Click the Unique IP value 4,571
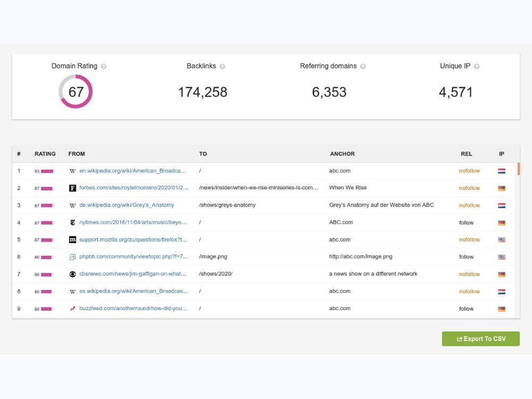532x399 pixels. tap(456, 92)
